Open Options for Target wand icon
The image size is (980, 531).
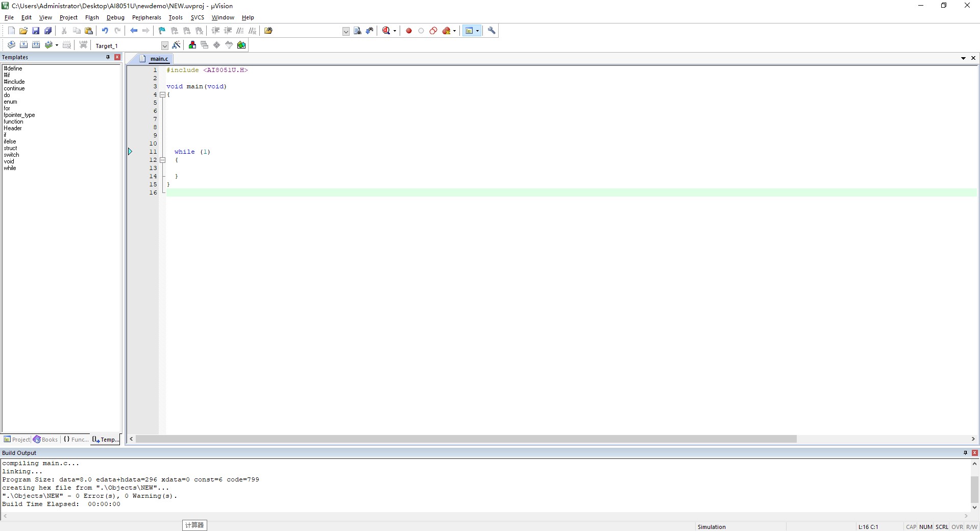[x=176, y=45]
